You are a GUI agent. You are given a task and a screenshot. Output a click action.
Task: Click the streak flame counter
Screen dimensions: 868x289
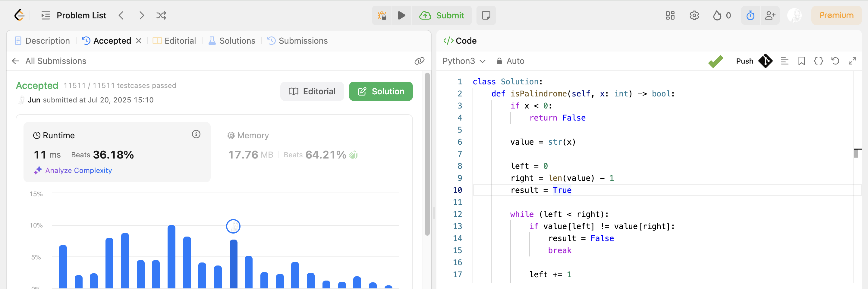[x=722, y=15]
